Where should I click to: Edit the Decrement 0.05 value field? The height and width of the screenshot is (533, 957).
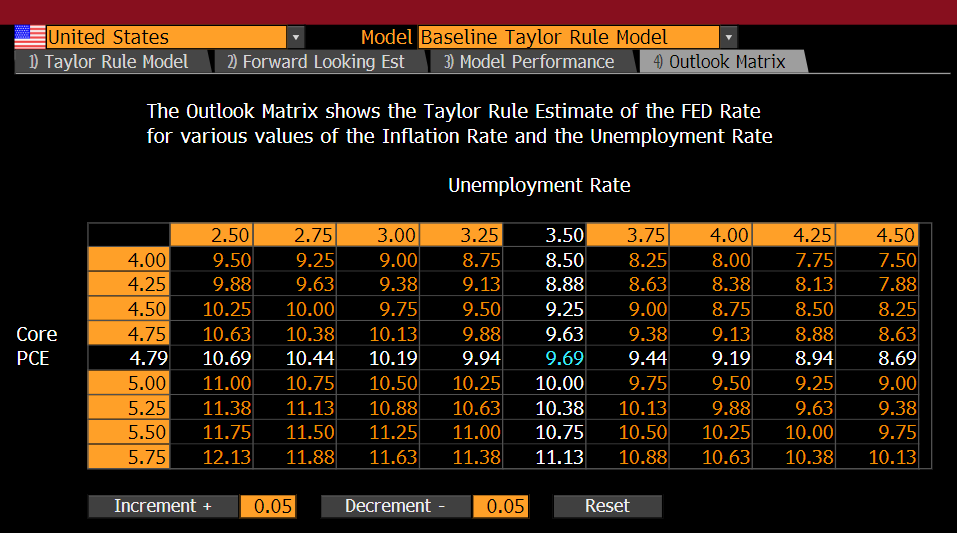(x=501, y=506)
